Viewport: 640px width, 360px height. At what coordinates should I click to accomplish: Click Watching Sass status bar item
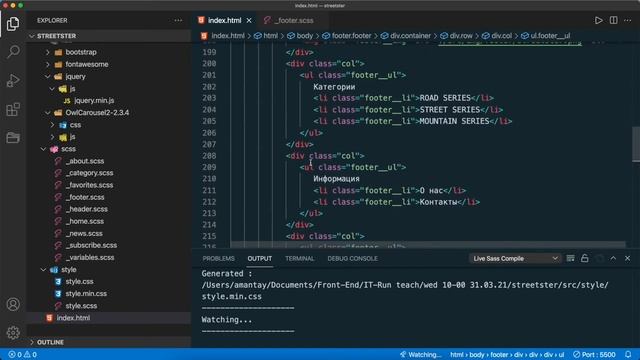click(x=420, y=355)
